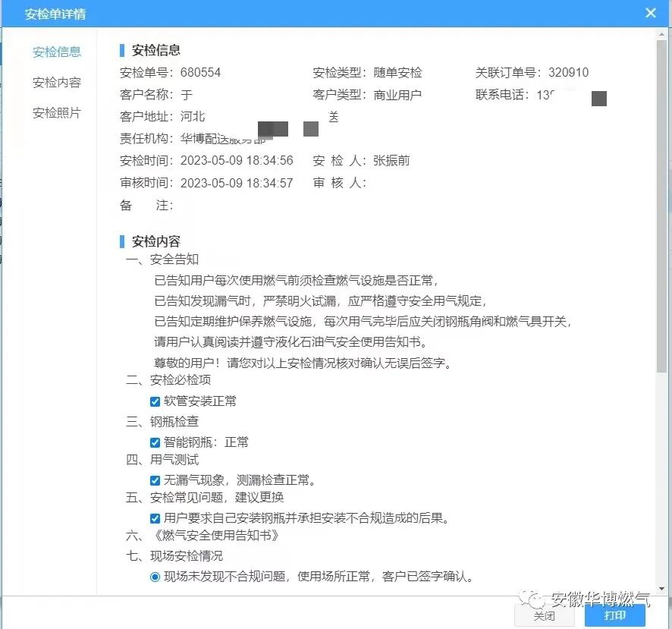Select the 安检信息 sidebar tab
The height and width of the screenshot is (629, 672).
coord(57,52)
